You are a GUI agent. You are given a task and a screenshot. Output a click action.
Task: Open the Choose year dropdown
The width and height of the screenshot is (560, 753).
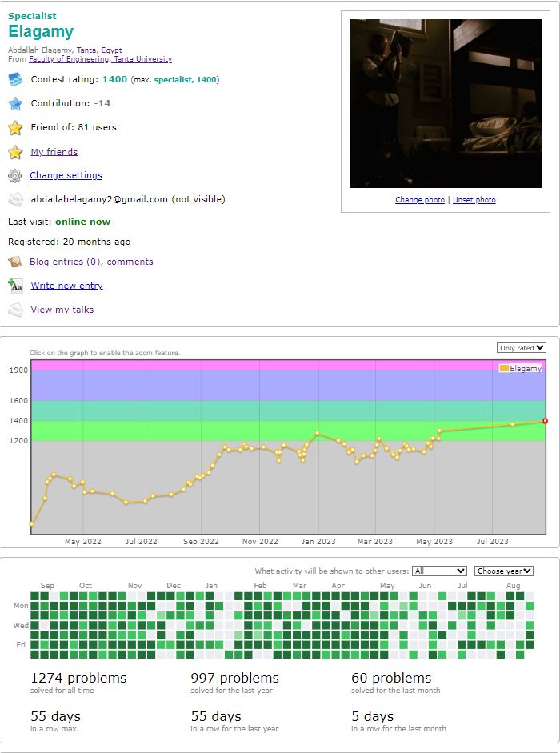[504, 571]
